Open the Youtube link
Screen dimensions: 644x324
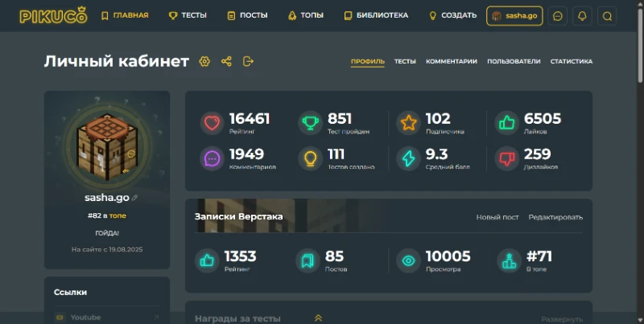tap(85, 318)
